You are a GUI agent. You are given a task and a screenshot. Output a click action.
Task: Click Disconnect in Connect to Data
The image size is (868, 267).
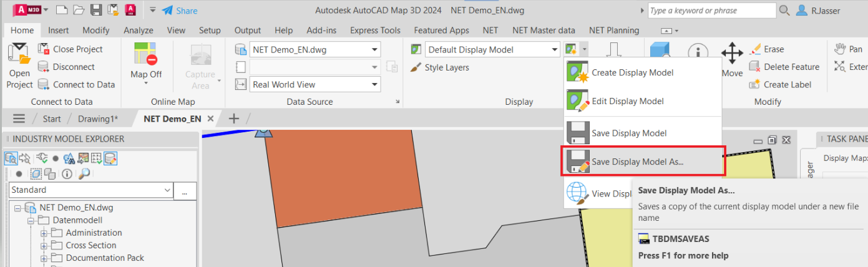coord(66,67)
